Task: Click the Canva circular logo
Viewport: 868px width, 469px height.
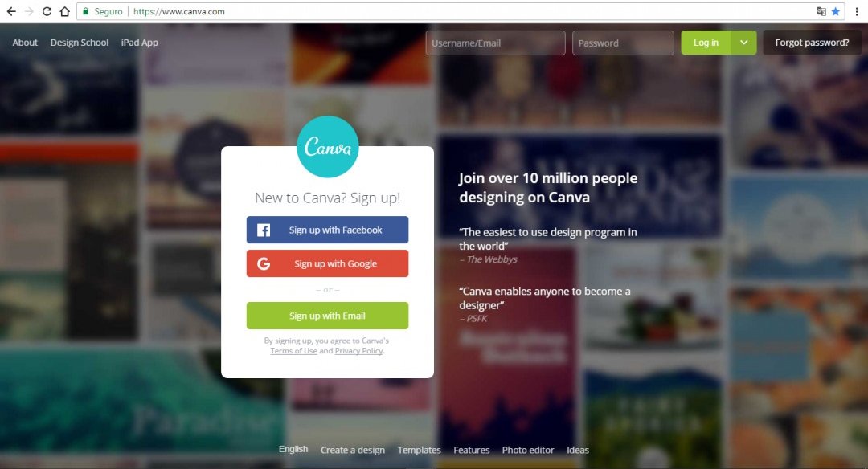Action: coord(328,146)
